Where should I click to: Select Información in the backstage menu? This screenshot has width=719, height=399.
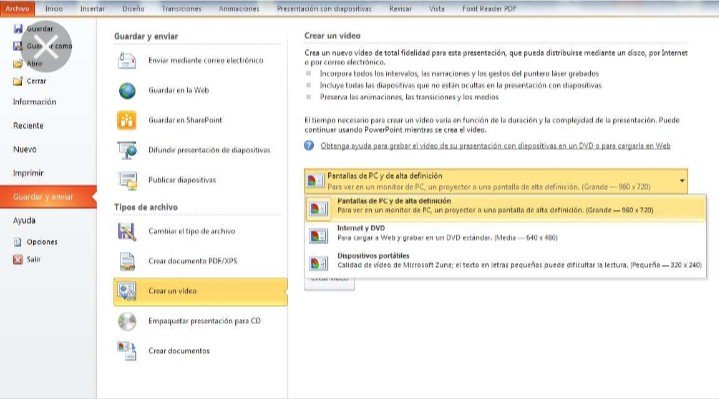point(35,102)
